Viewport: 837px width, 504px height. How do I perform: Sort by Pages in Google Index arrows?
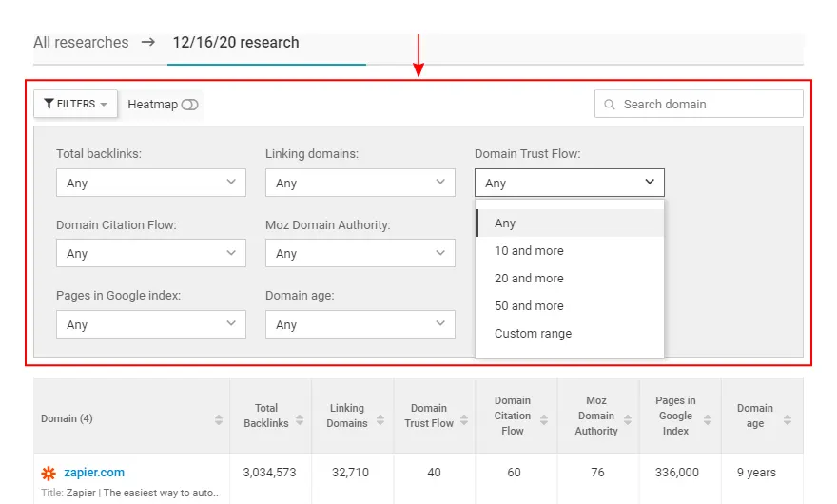(x=708, y=419)
